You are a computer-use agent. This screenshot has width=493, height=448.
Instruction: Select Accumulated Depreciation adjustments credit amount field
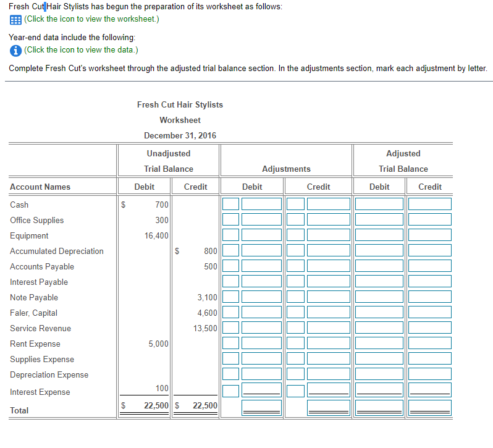328,250
